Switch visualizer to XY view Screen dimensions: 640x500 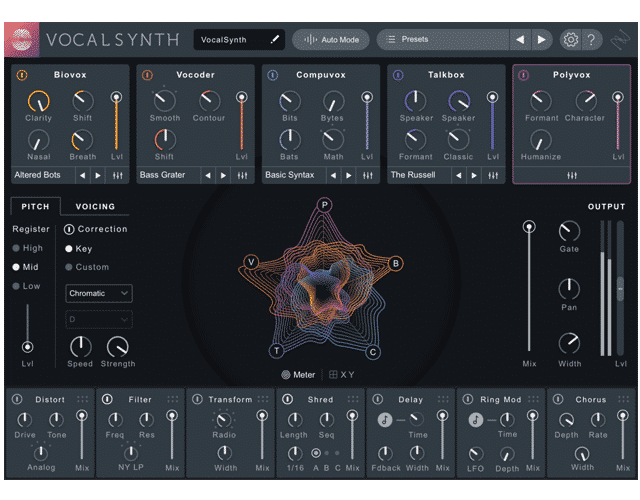342,375
